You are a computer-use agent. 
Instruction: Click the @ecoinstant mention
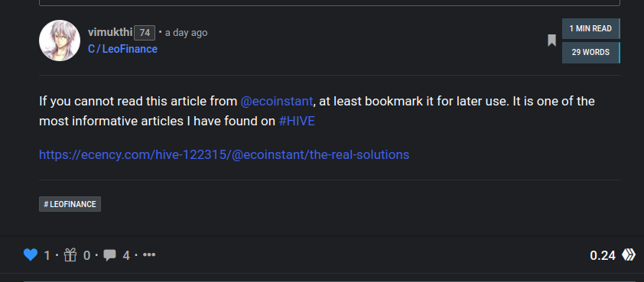pyautogui.click(x=277, y=101)
